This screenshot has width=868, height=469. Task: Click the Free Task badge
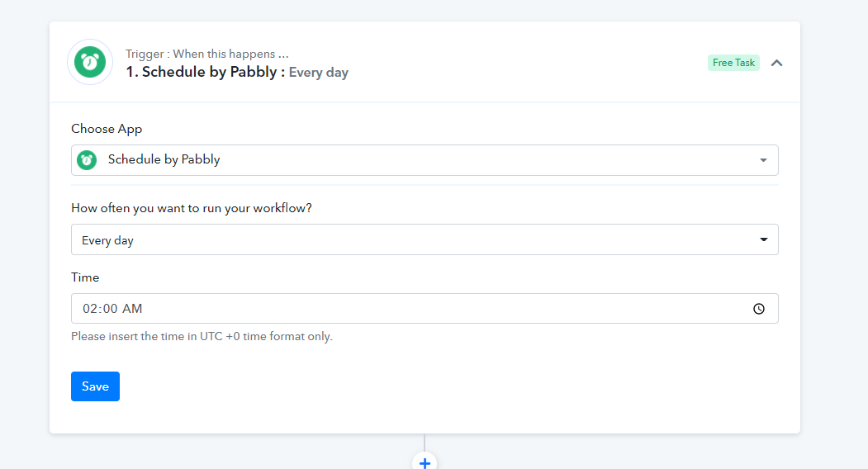(x=733, y=63)
